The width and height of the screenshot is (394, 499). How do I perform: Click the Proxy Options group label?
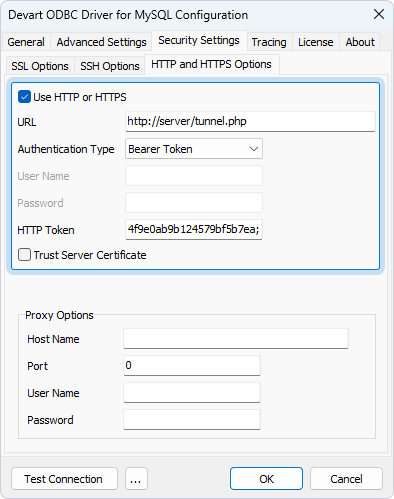(59, 315)
